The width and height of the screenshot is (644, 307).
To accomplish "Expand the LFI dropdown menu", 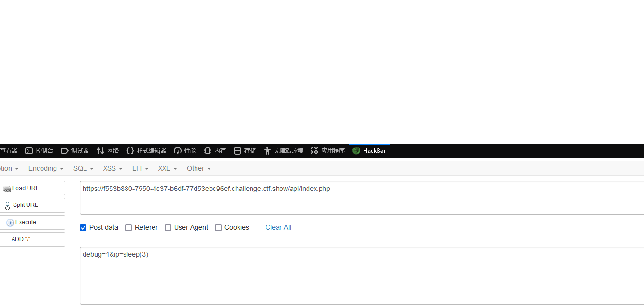I will pos(140,168).
